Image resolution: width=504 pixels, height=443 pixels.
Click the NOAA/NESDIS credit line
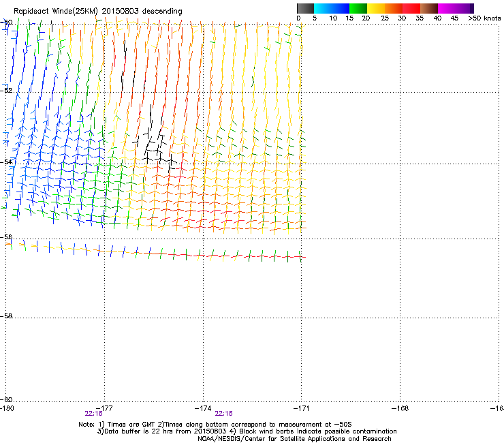(294, 439)
